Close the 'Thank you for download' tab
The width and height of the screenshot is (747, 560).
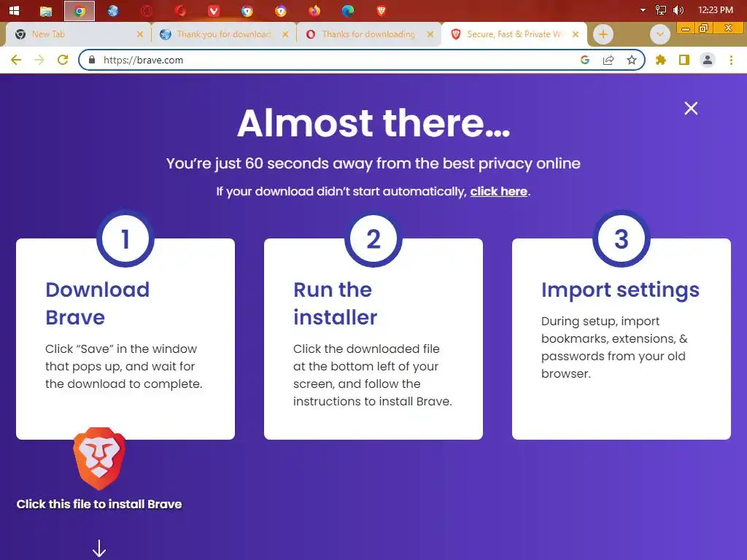(x=285, y=34)
